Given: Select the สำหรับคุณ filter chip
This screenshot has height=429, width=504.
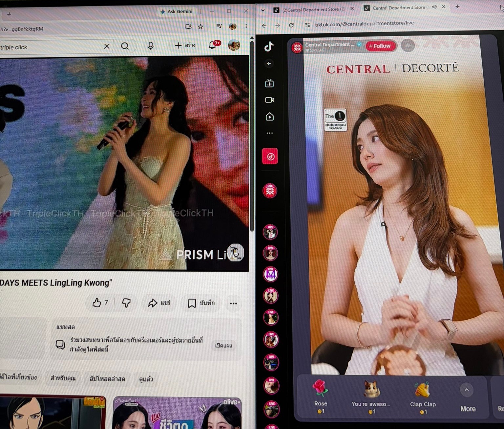Looking at the screenshot, I should (63, 378).
